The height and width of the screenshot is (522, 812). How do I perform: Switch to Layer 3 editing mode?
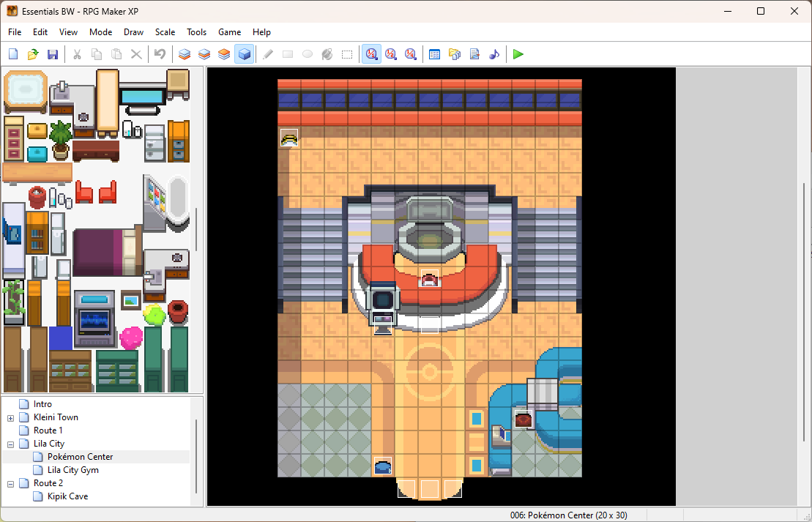[224, 54]
